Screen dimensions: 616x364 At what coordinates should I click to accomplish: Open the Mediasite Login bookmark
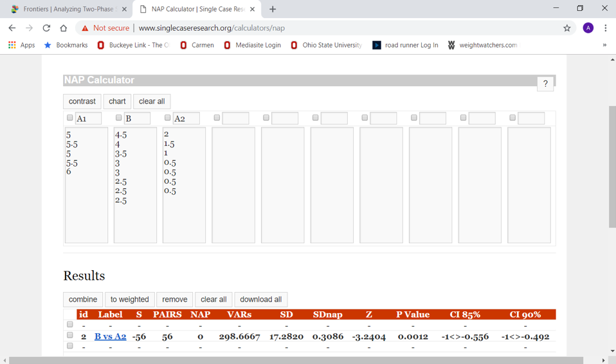tap(252, 45)
